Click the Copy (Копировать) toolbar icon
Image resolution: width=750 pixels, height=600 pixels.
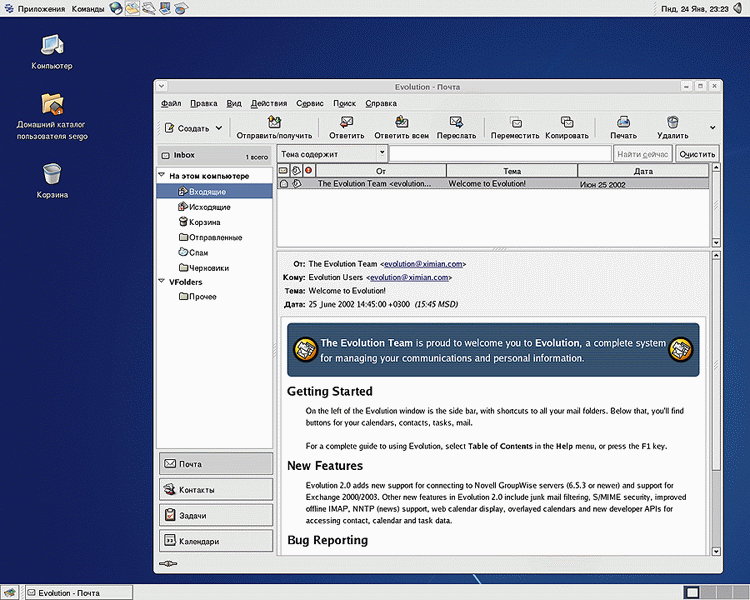pyautogui.click(x=567, y=122)
